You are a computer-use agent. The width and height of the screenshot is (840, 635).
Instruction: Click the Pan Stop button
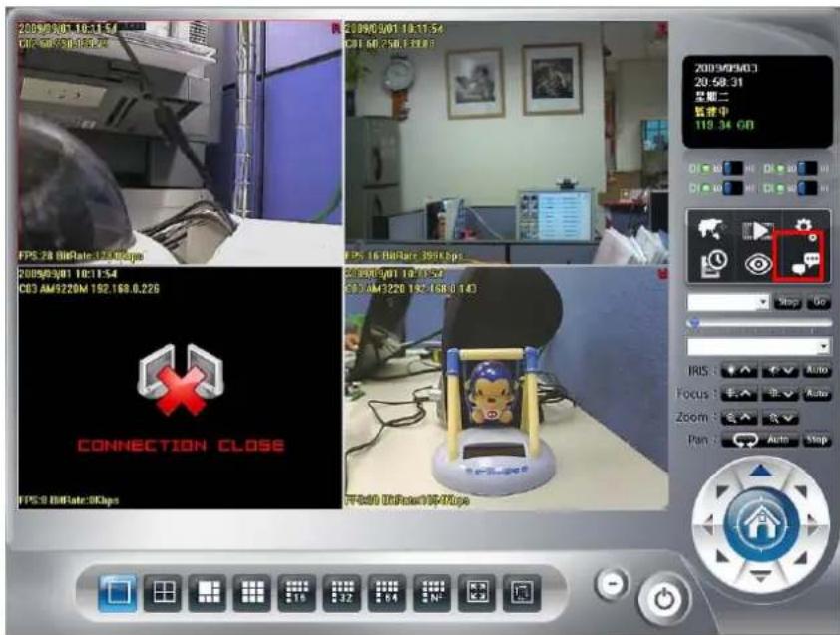816,440
